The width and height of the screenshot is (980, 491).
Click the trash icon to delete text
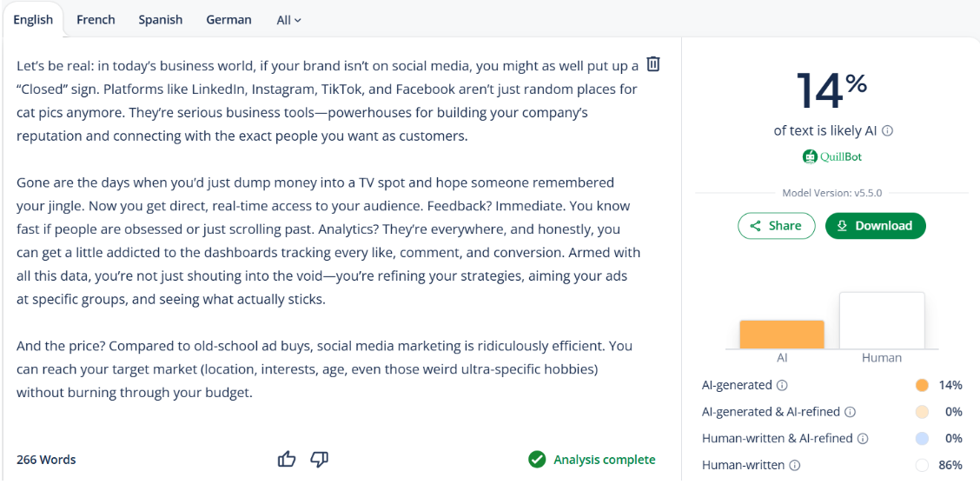coord(653,64)
